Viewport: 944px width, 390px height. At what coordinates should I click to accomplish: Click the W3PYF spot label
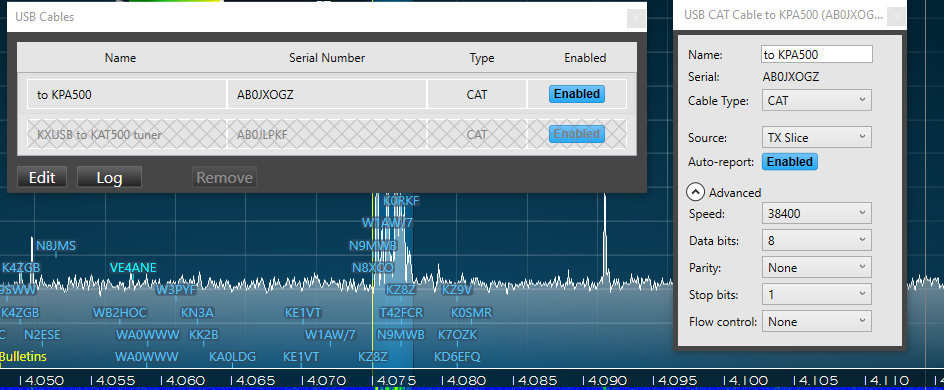click(x=176, y=289)
